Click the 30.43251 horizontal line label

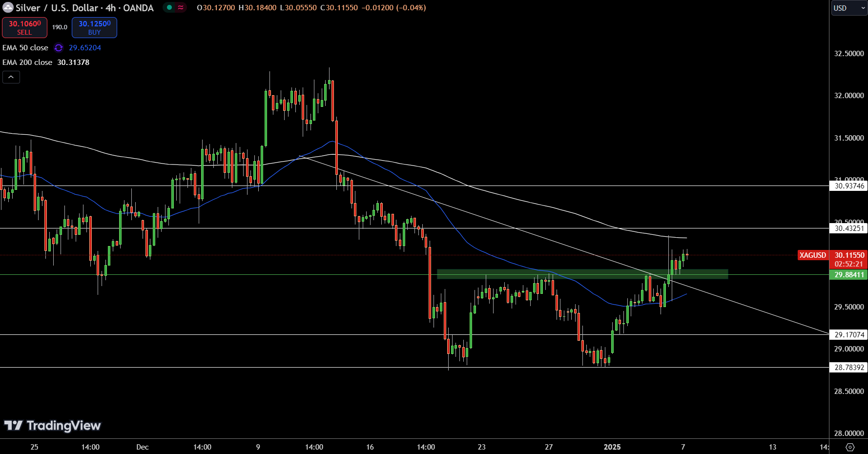(849, 228)
